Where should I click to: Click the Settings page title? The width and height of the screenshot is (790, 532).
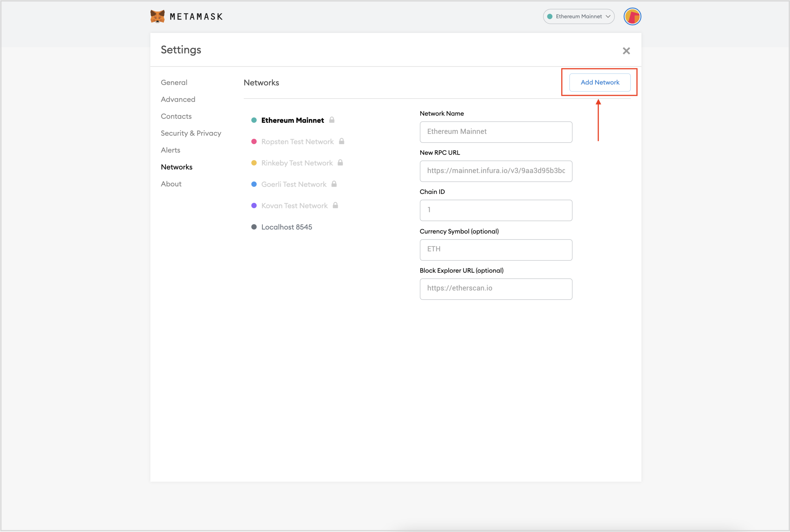pyautogui.click(x=181, y=50)
